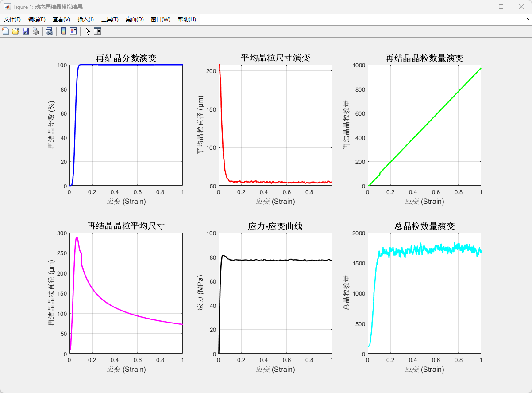This screenshot has height=393, width=532.
Task: Insert a legend using the toolbar icon
Action: click(73, 31)
